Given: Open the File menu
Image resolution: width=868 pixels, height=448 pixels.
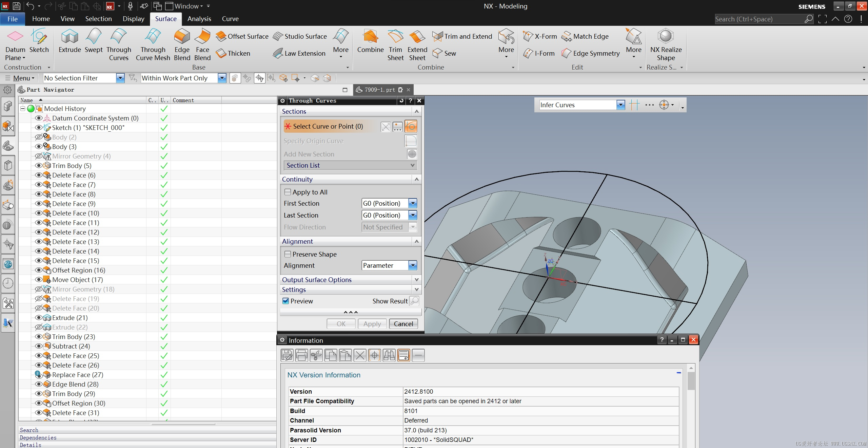Looking at the screenshot, I should click(x=13, y=19).
